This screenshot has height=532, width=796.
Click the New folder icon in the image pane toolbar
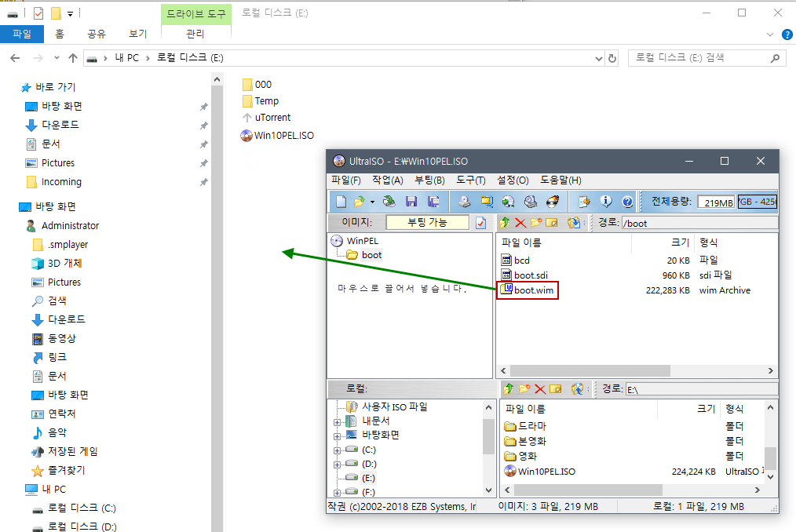coord(536,222)
